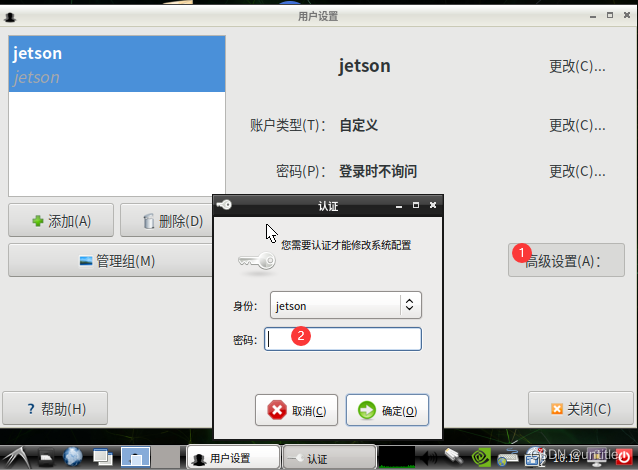
Task: Open the NVIDIA tray icon
Action: click(481, 457)
